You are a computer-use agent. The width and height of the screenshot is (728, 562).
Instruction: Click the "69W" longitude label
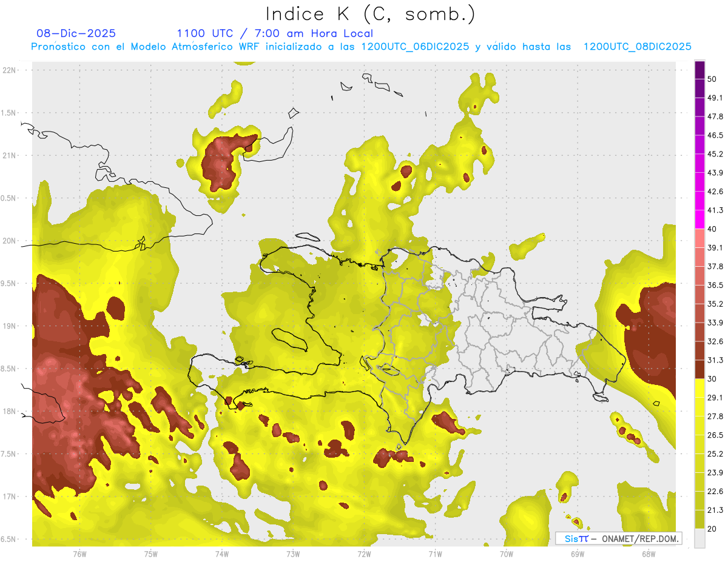tap(577, 554)
